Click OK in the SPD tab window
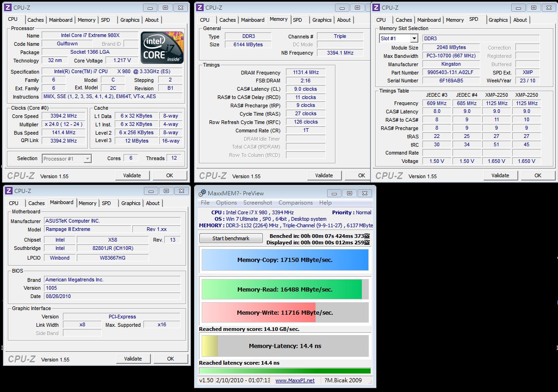This screenshot has height=392, width=558. click(x=538, y=175)
